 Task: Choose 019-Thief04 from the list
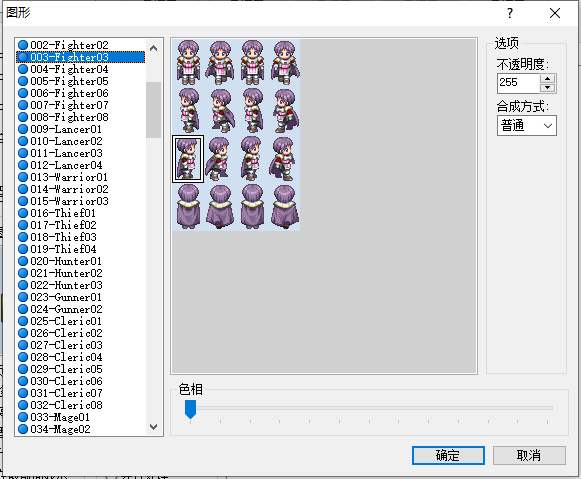81,249
